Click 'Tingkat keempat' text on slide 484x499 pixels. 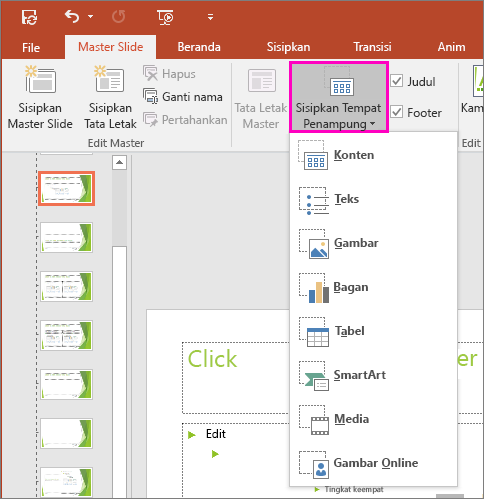coord(354,489)
